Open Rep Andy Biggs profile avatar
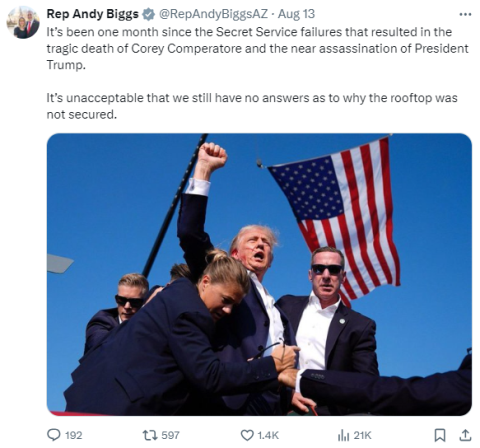 23,22
